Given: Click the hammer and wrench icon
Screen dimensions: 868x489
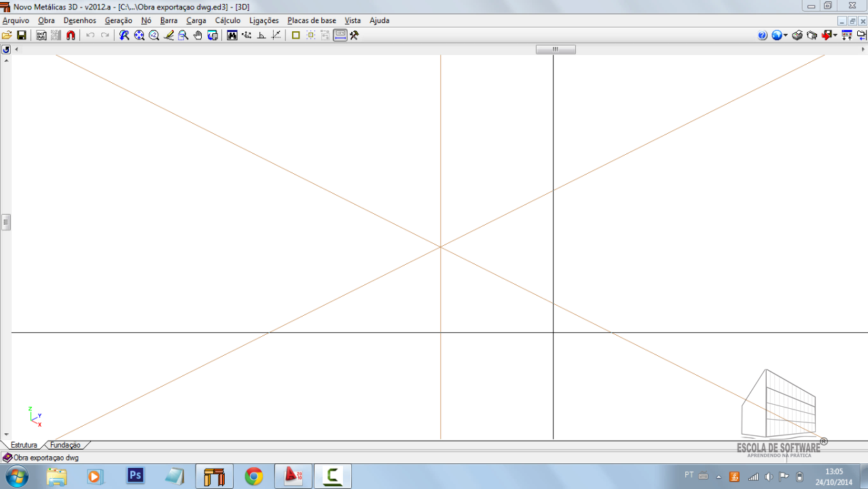Looking at the screenshot, I should (x=354, y=35).
